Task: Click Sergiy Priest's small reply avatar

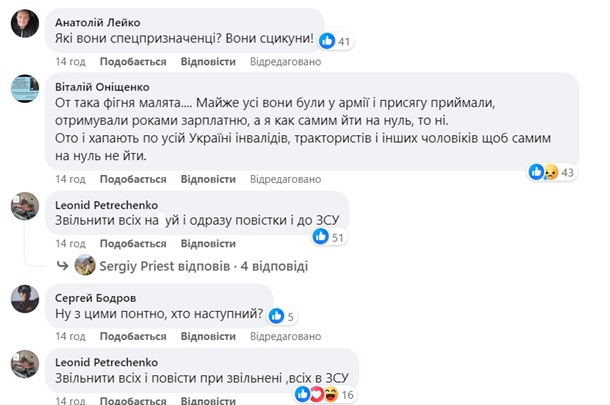Action: (85, 266)
